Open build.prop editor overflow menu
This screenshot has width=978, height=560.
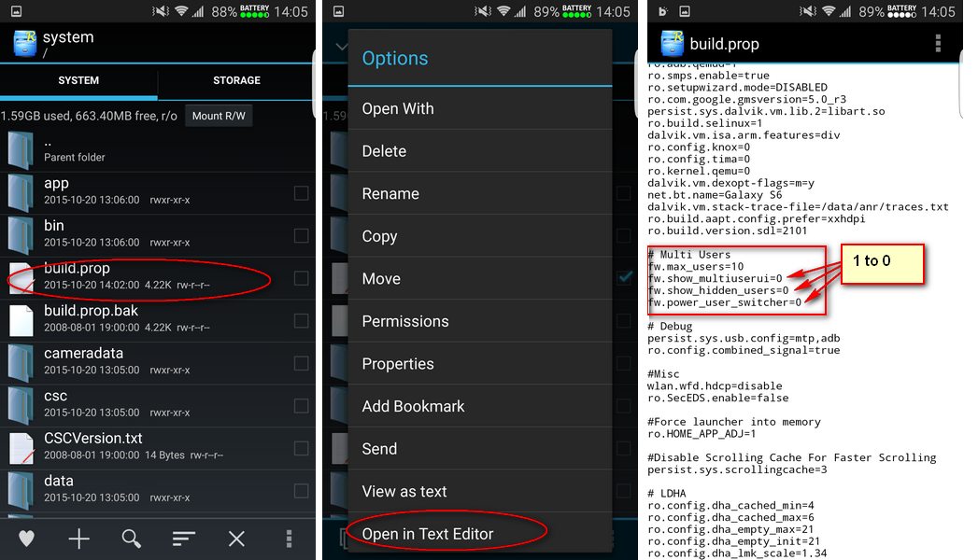pos(938,43)
